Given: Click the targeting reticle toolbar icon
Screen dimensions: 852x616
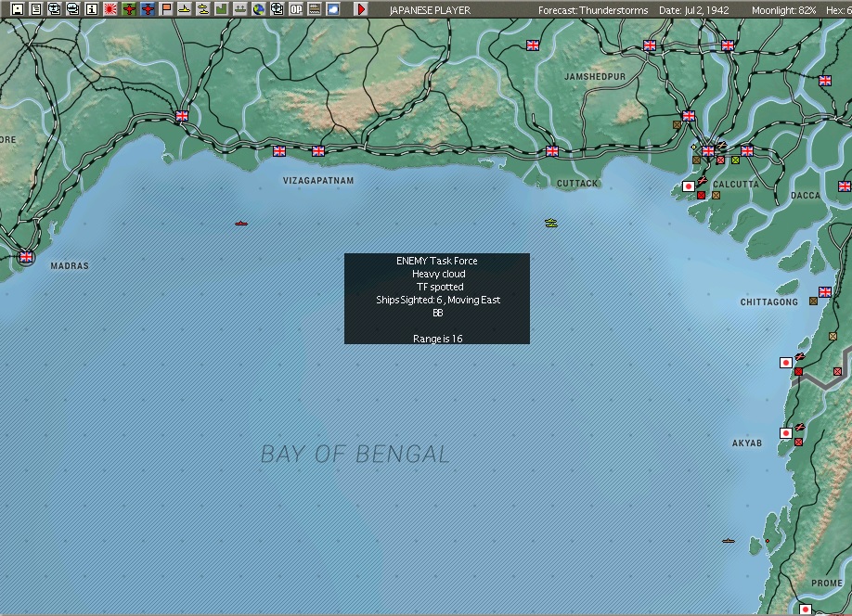Looking at the screenshot, I should (278, 9).
